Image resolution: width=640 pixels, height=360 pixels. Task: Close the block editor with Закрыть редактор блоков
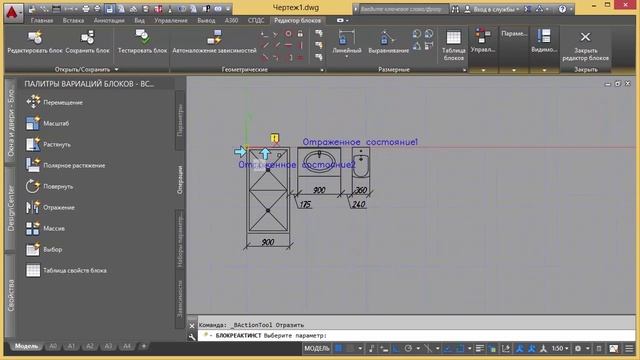tap(585, 46)
